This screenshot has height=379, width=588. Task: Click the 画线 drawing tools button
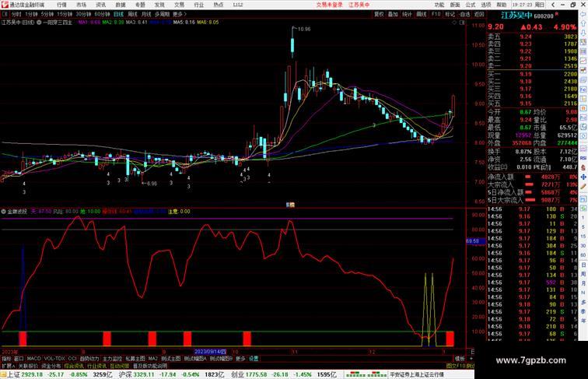pos(422,14)
